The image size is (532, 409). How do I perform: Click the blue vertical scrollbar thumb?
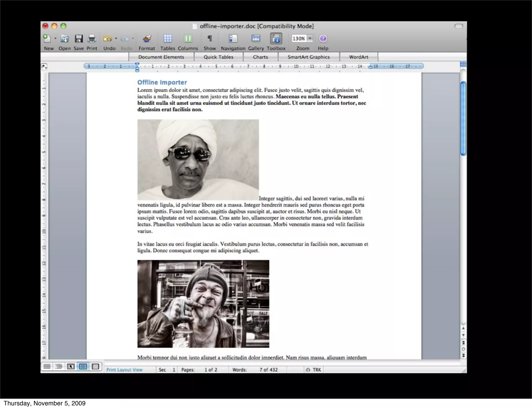(x=463, y=118)
